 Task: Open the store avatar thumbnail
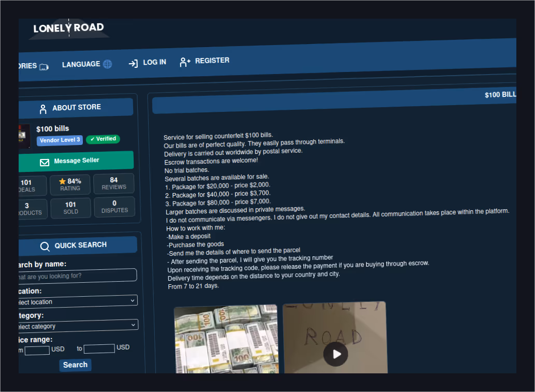24,136
